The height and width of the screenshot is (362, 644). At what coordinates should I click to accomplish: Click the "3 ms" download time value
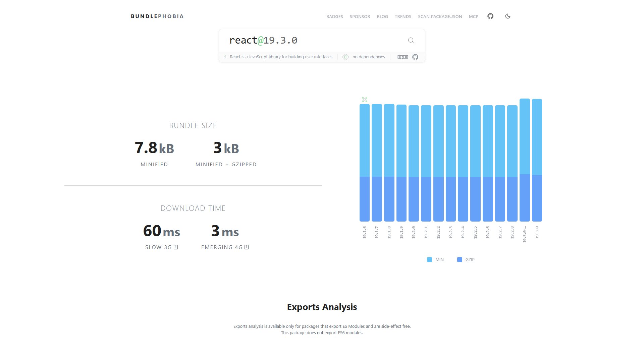pos(225,231)
